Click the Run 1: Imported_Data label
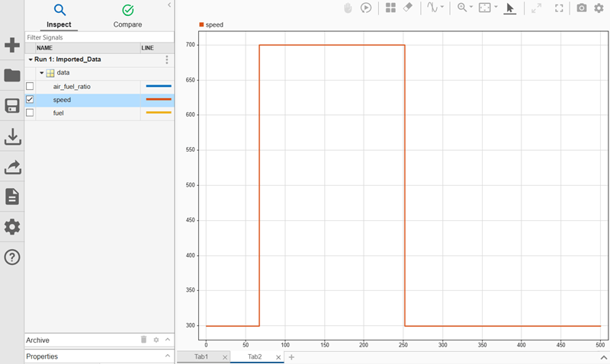Viewport: 610px width, 364px height. pyautogui.click(x=68, y=59)
